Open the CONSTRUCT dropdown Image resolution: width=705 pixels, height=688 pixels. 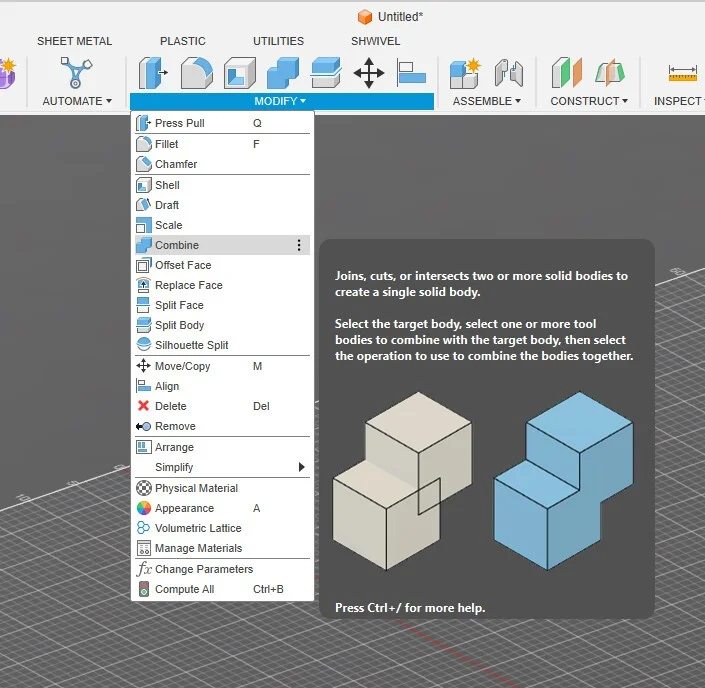[589, 101]
